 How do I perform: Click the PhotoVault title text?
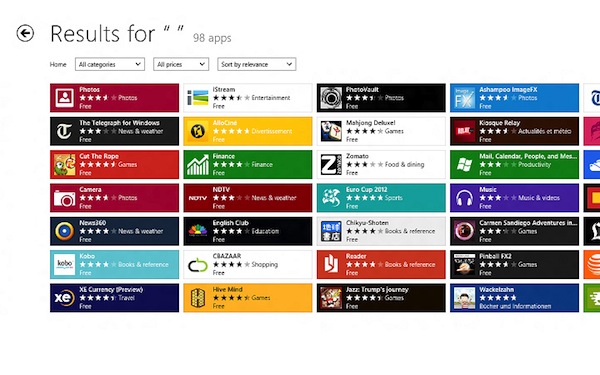(362, 90)
